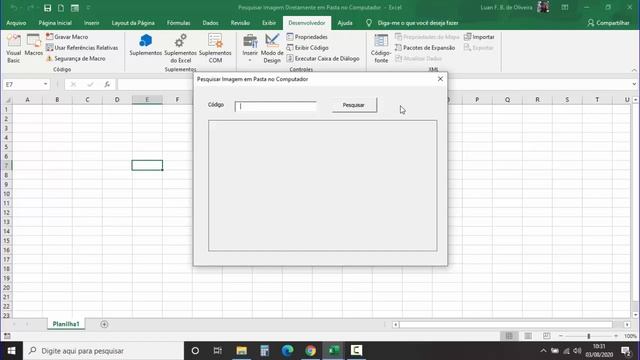Open ribbon display options icon
The width and height of the screenshot is (640, 360).
(565, 7)
